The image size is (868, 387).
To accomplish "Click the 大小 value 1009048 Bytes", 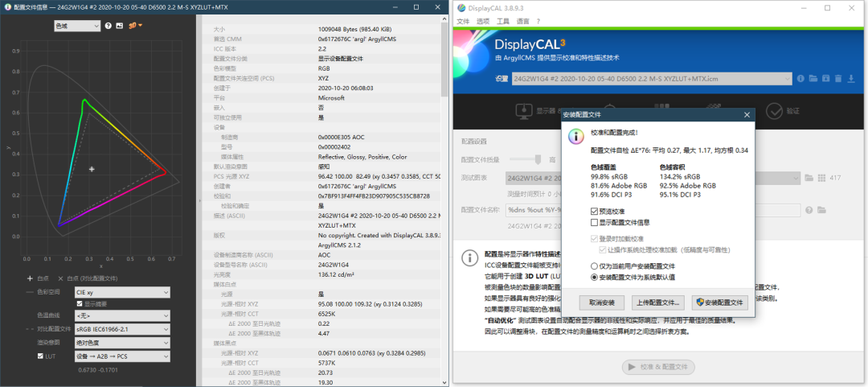I will pos(355,29).
